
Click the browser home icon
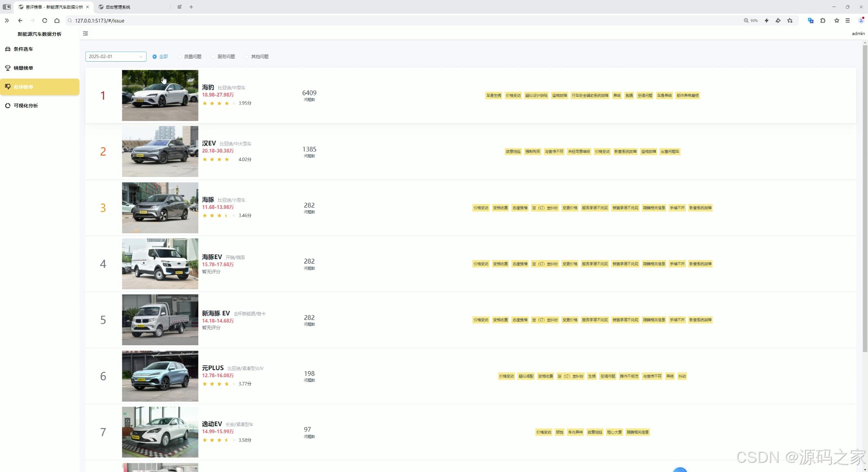57,21
